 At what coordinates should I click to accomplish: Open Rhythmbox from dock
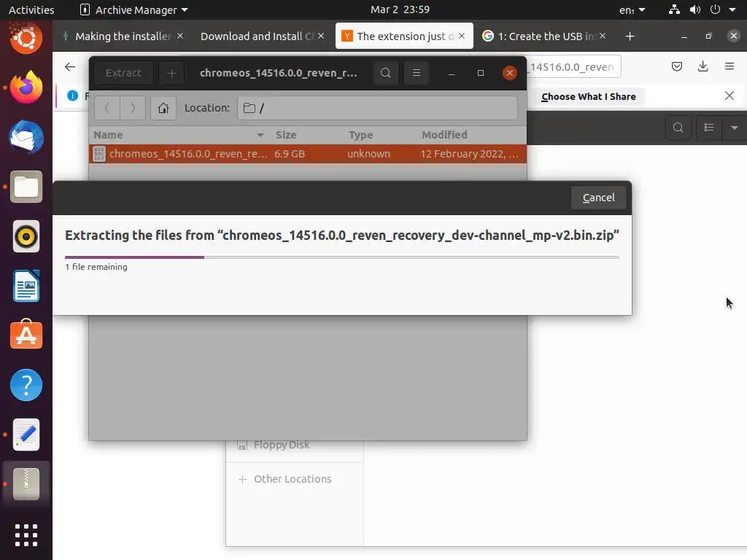[x=26, y=236]
